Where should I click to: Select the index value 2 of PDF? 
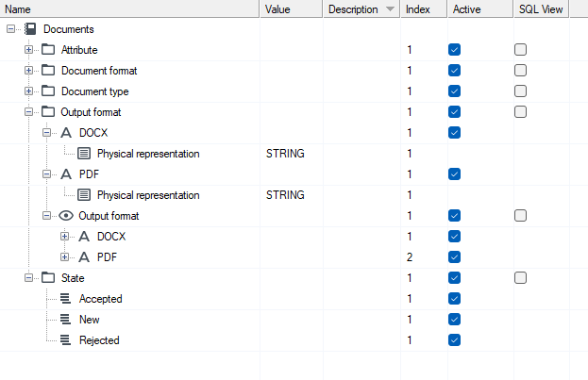coord(410,257)
